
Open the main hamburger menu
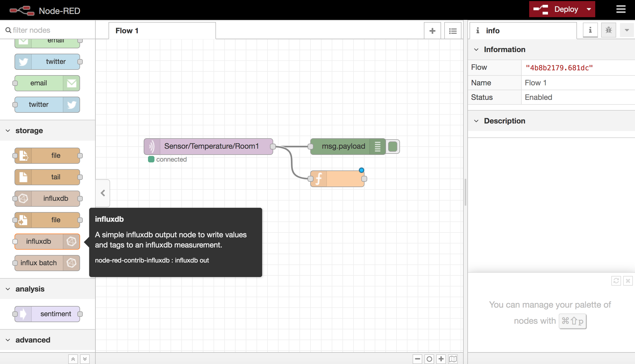click(x=621, y=9)
